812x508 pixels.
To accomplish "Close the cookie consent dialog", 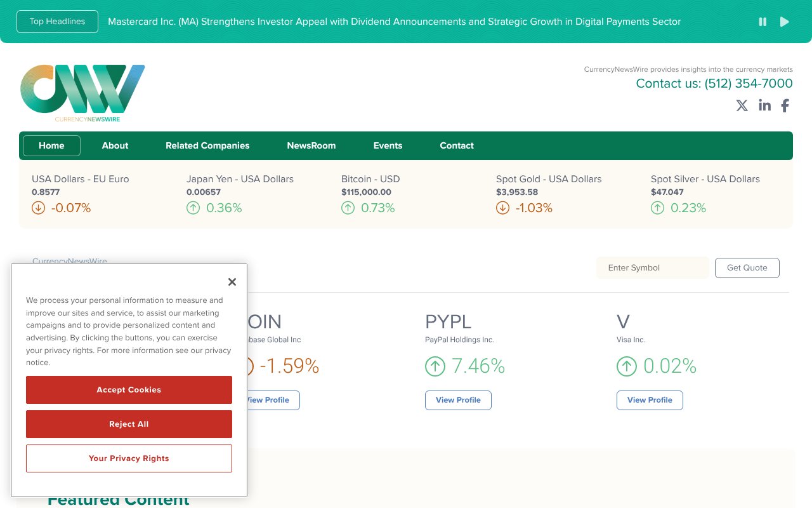I will (x=232, y=281).
